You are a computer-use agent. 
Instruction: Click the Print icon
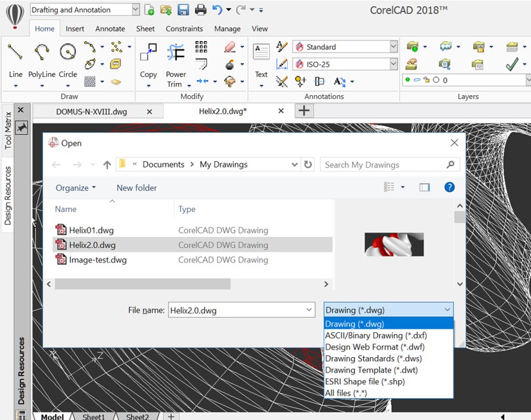tap(200, 10)
